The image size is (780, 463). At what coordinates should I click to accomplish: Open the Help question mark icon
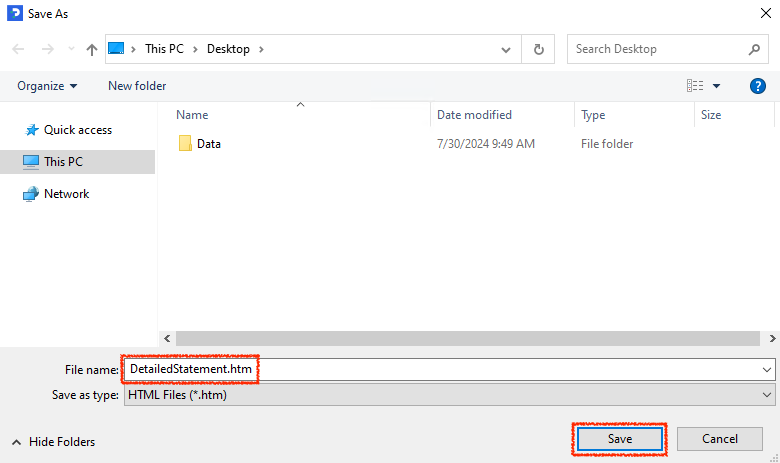click(758, 86)
